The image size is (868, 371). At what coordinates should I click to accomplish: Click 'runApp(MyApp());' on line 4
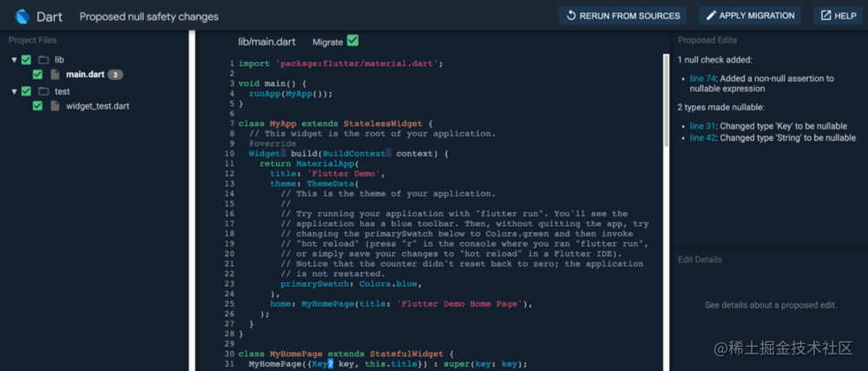tap(291, 94)
